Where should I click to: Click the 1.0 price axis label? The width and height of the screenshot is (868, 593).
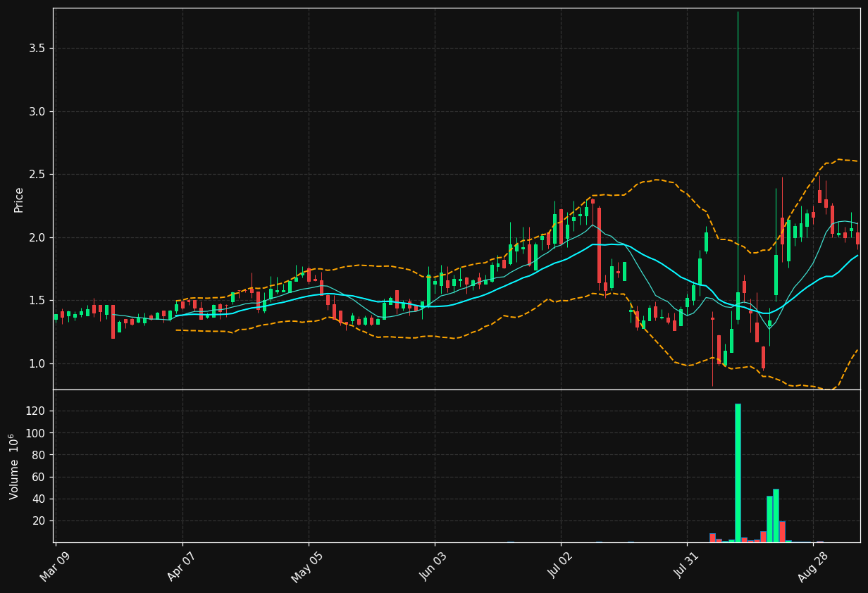[37, 363]
